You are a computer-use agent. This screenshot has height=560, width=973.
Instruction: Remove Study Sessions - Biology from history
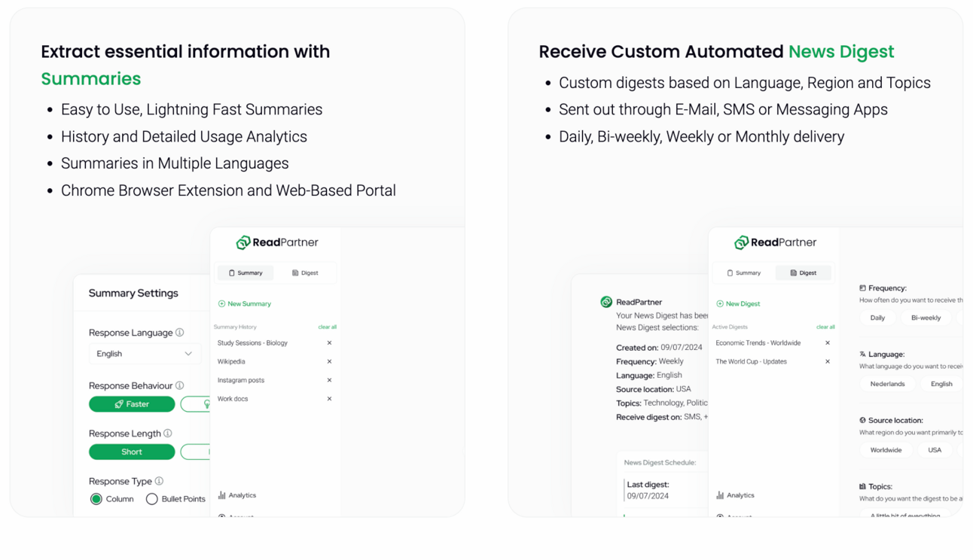click(x=329, y=343)
